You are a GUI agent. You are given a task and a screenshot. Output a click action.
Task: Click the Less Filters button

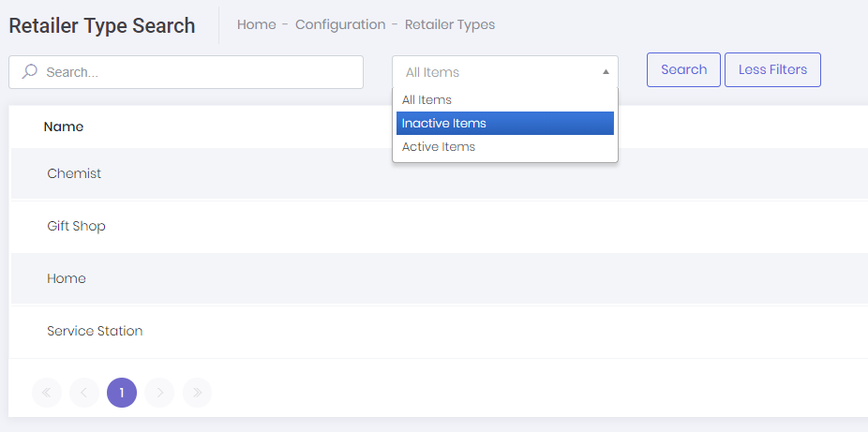(772, 70)
